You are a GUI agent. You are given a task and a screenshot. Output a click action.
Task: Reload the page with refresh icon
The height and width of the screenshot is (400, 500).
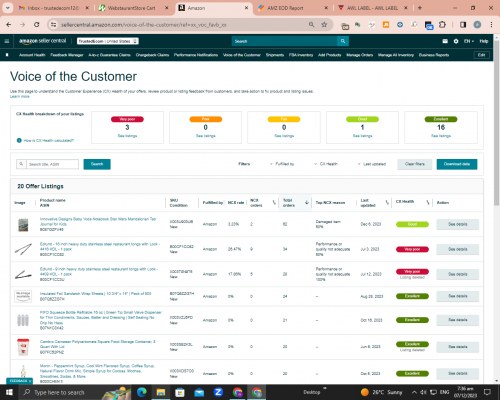[37, 25]
